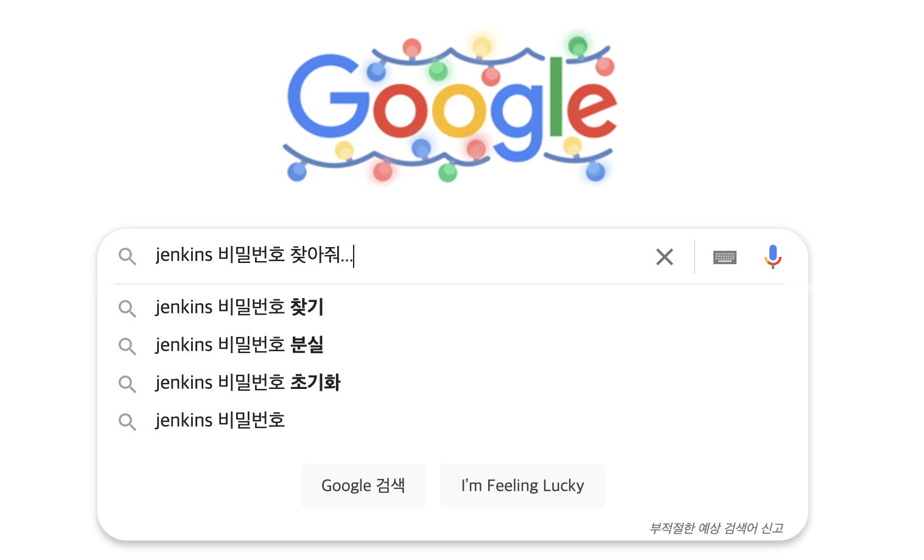The image size is (924, 560).
Task: Click the search icon beside the '초기화' suggestion
Action: (x=127, y=384)
